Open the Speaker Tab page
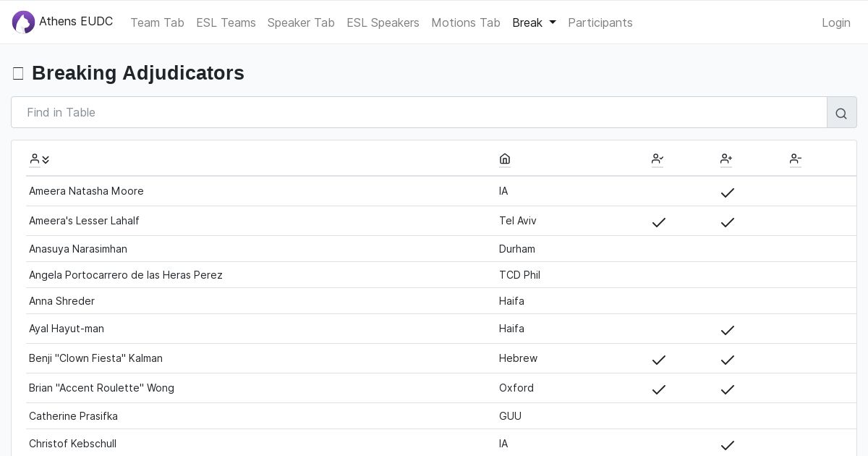Screen dimensions: 868x456 click(301, 22)
